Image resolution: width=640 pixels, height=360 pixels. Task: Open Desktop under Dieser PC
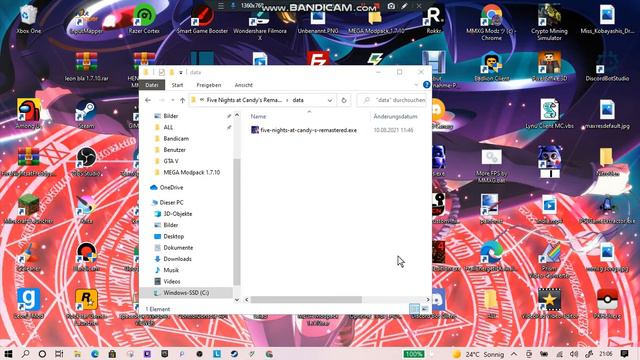[x=173, y=236]
